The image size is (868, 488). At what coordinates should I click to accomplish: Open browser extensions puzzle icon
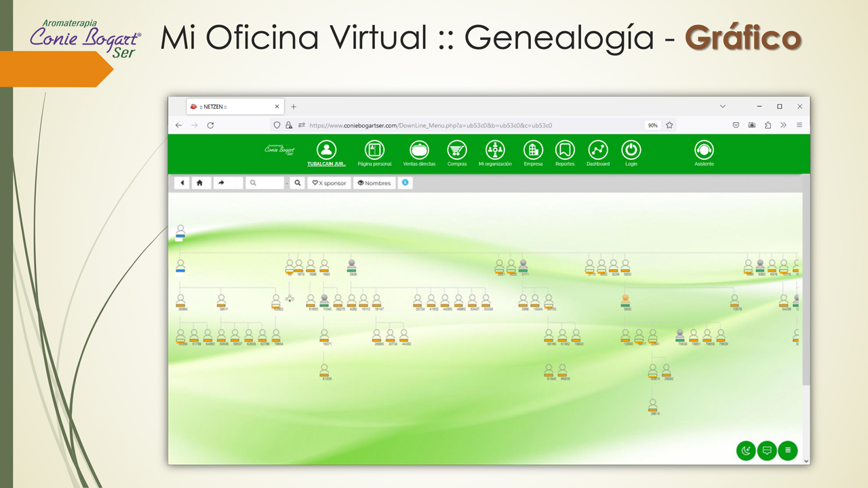tap(768, 125)
